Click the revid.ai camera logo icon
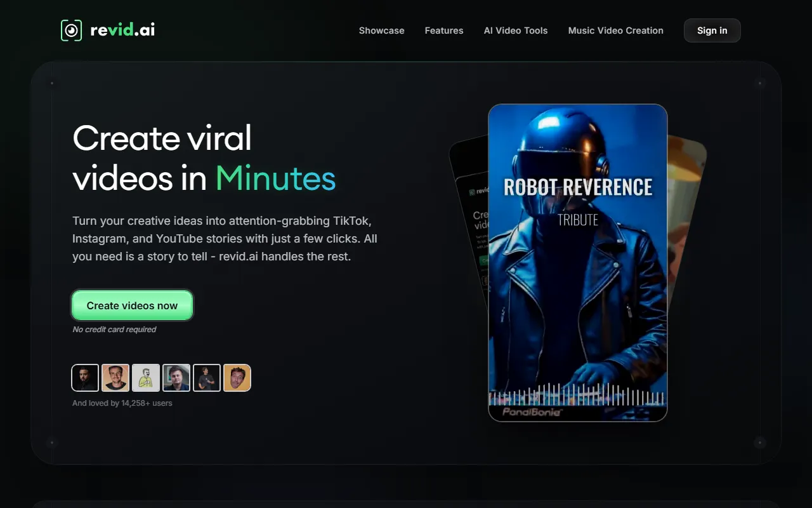 pyautogui.click(x=71, y=30)
